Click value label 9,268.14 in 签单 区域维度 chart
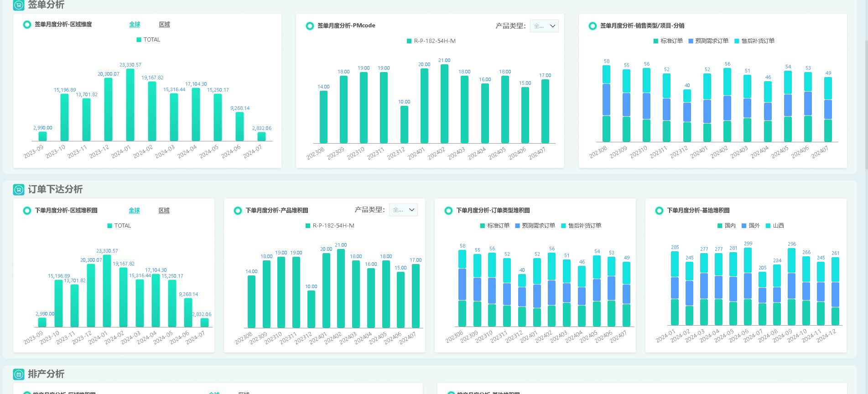Viewport: 868px width, 394px height. point(240,109)
